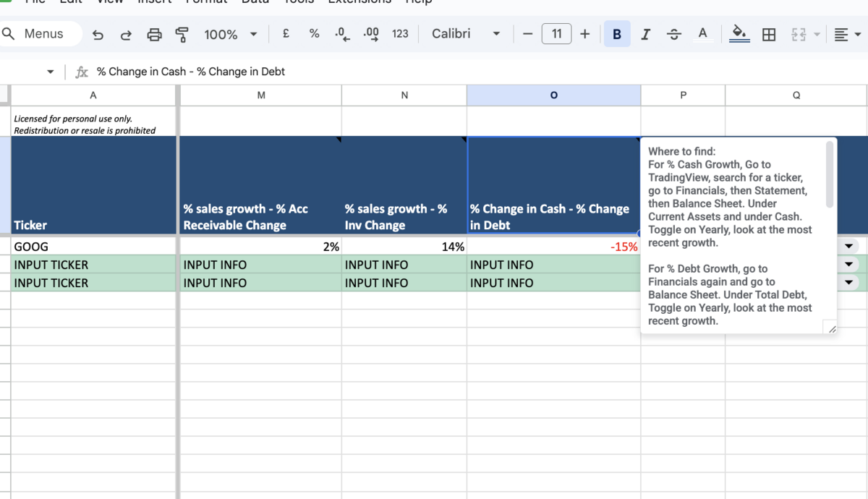Toggle strikethrough formatting
Viewport: 868px width, 499px height.
click(673, 34)
